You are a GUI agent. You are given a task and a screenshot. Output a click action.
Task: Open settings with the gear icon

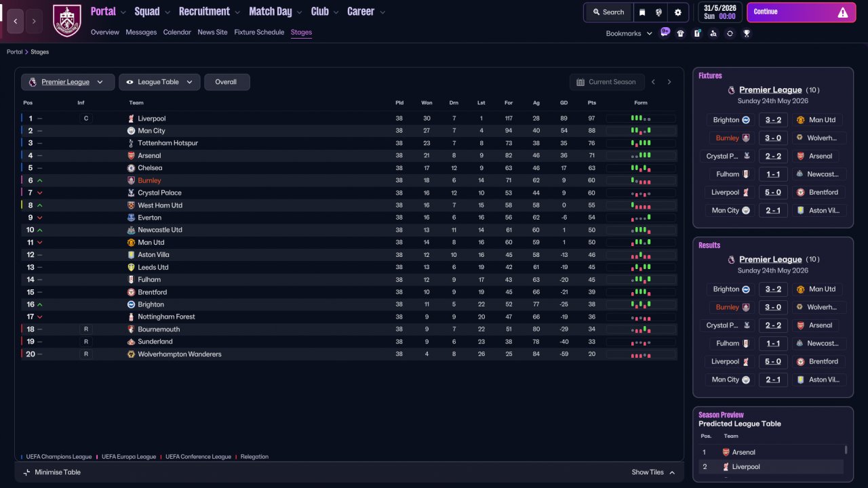tap(677, 12)
